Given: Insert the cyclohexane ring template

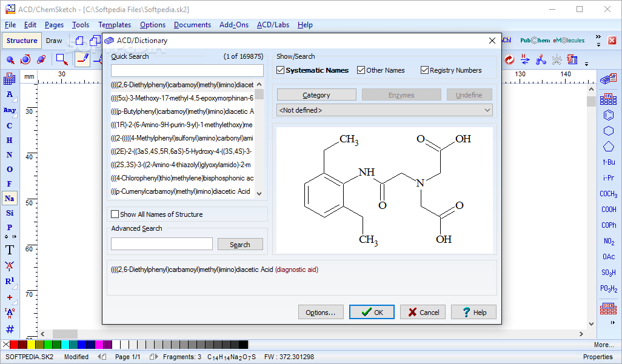Looking at the screenshot, I should point(609,131).
